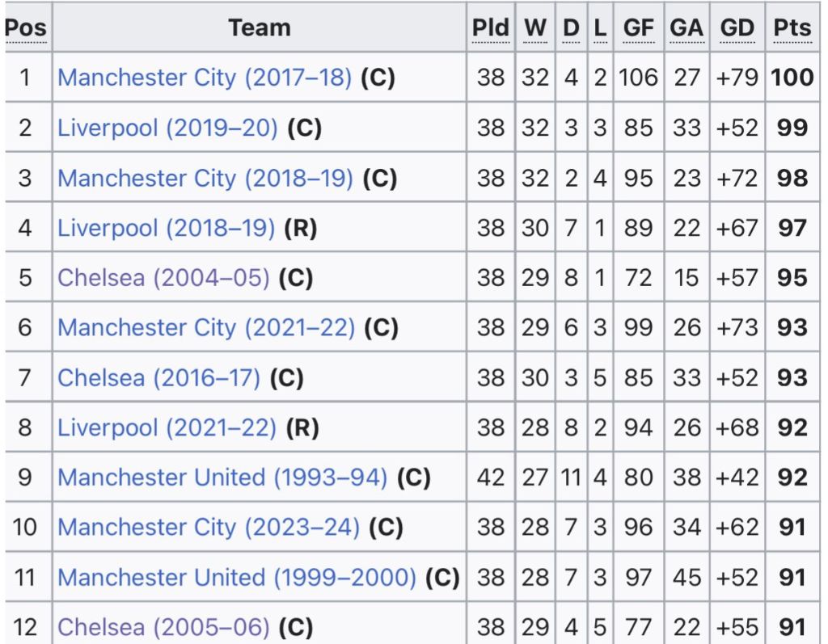The width and height of the screenshot is (828, 644).
Task: Click Manchester City (2023–24) link
Action: tap(208, 528)
